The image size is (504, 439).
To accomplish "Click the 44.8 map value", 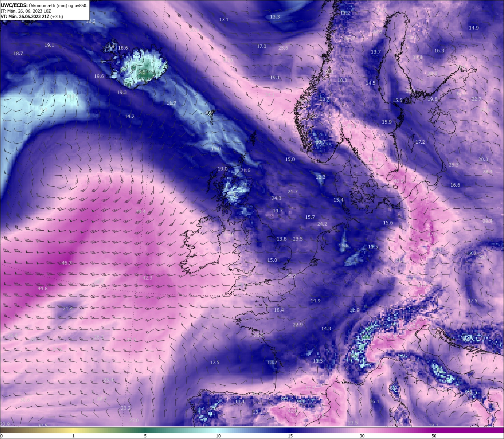I will [43, 289].
